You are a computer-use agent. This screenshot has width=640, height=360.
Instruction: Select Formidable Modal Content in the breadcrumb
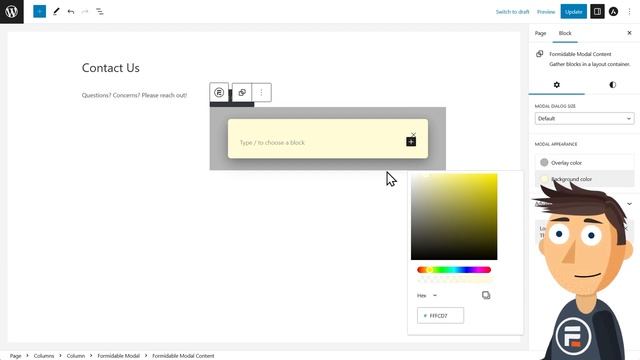point(183,356)
